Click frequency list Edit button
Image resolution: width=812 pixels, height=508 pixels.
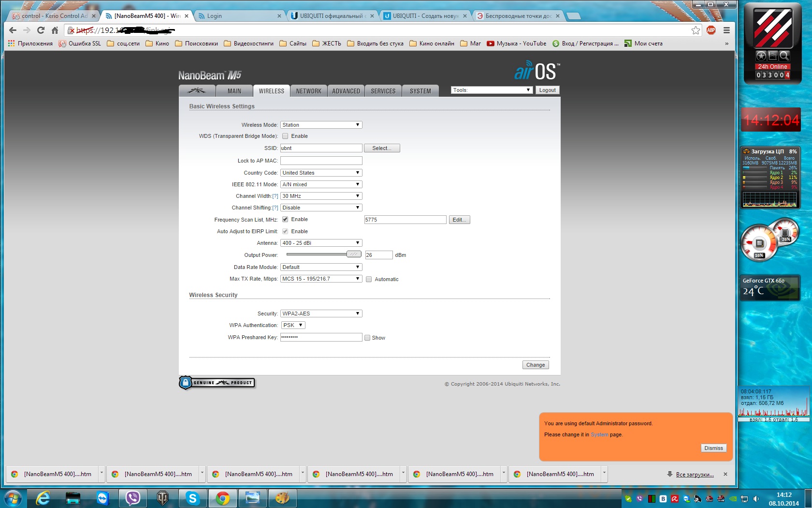click(459, 220)
